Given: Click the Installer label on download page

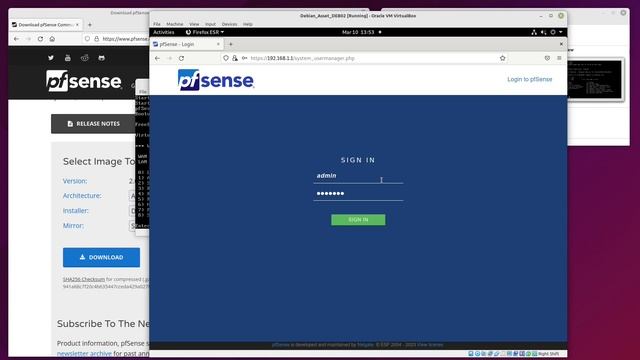Looking at the screenshot, I should pyautogui.click(x=76, y=211).
